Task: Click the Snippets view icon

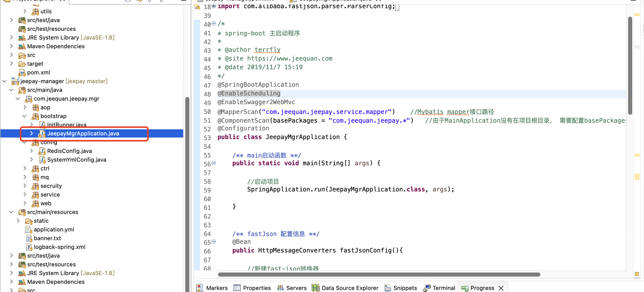Action: [387, 288]
